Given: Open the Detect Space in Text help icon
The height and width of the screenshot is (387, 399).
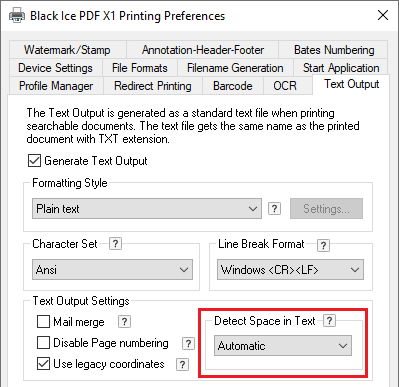Looking at the screenshot, I should [329, 321].
